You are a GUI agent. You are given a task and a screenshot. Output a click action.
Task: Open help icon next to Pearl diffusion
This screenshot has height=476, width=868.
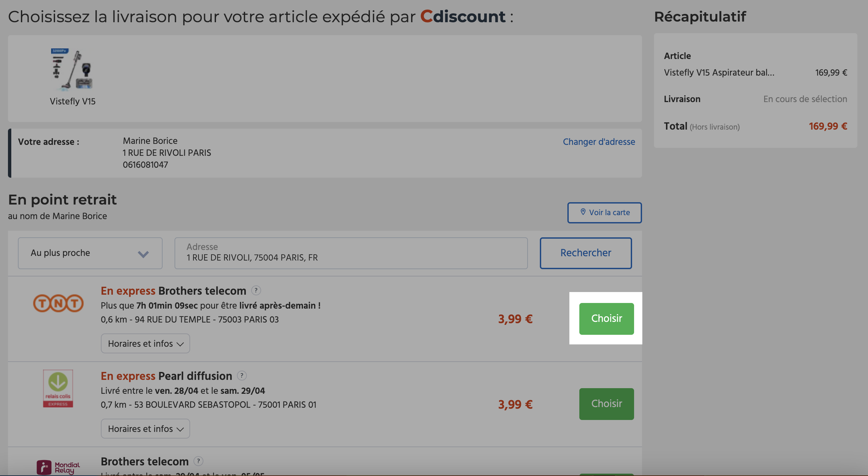(242, 375)
